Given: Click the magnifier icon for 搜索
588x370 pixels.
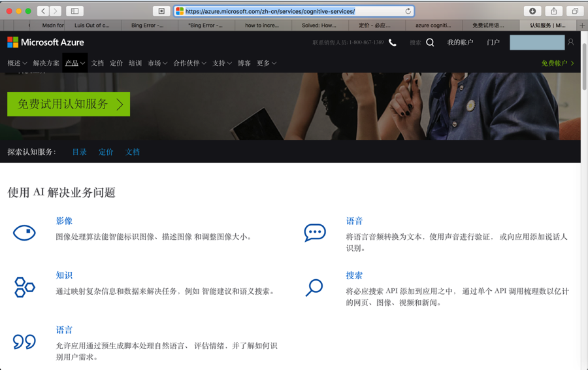Looking at the screenshot, I should [314, 288].
